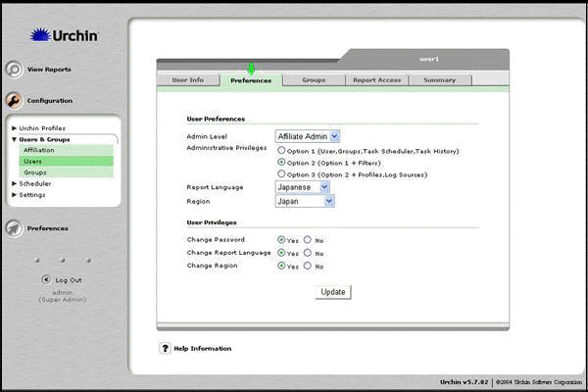This screenshot has height=392, width=588.
Task: Click the Configuration wrench icon
Action: click(14, 100)
